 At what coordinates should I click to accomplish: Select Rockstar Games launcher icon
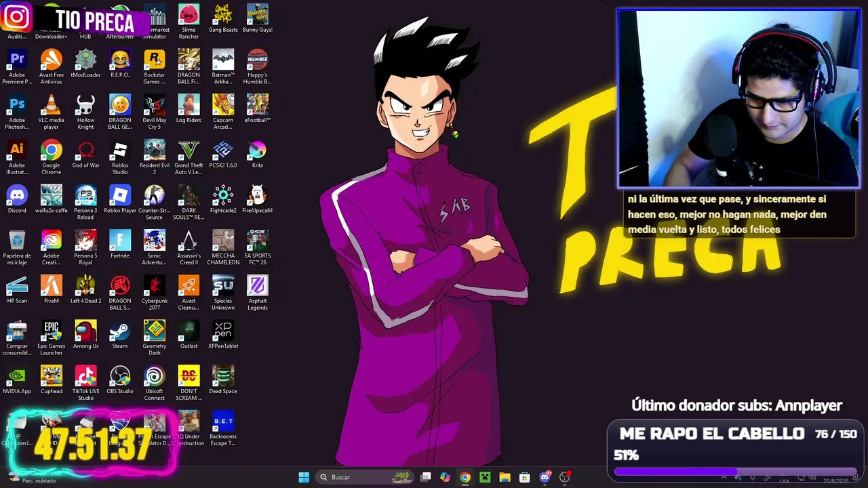154,66
